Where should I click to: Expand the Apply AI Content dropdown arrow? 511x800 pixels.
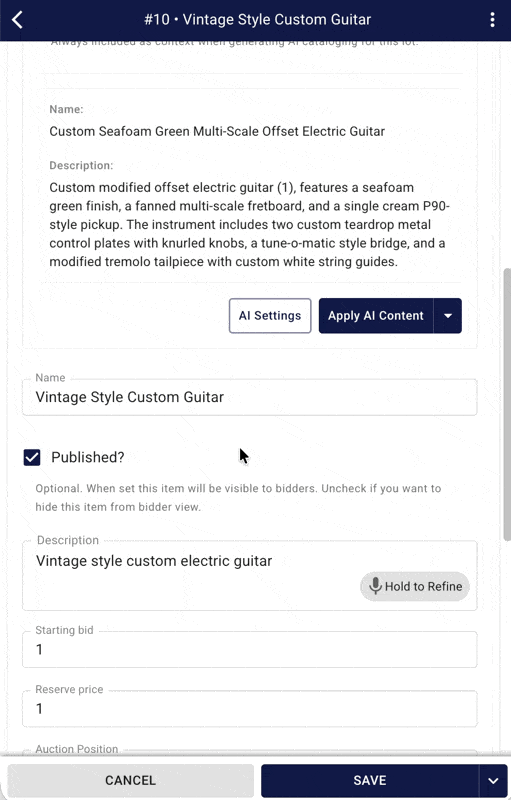click(448, 316)
